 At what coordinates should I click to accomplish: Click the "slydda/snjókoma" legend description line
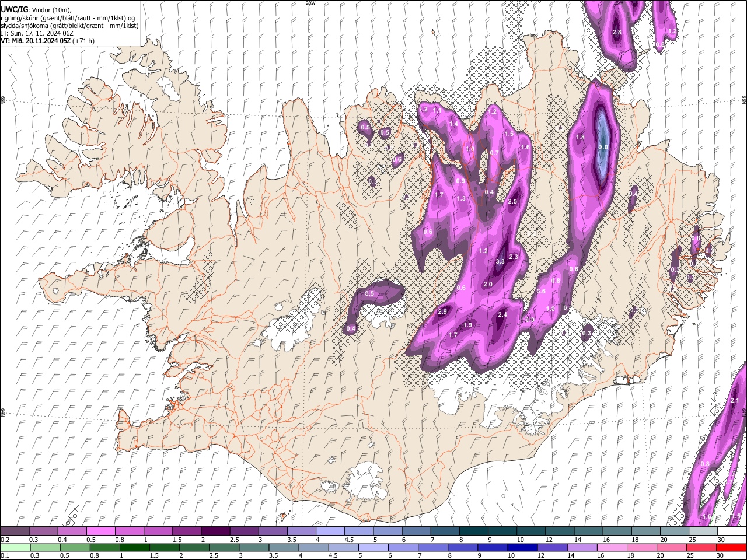(69, 26)
